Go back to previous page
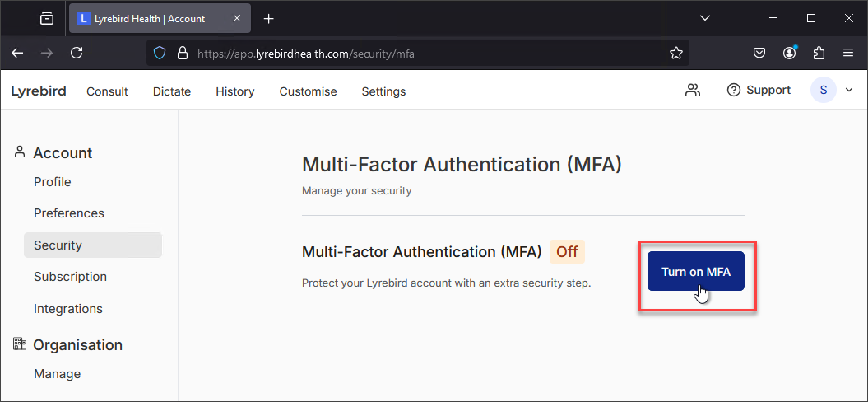The height and width of the screenshot is (402, 868). click(x=18, y=53)
